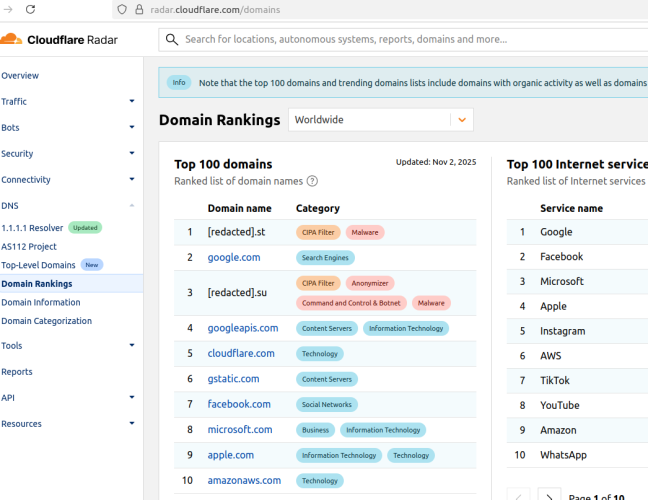Click the Search Engines category tag
This screenshot has height=500, width=648.
326,257
